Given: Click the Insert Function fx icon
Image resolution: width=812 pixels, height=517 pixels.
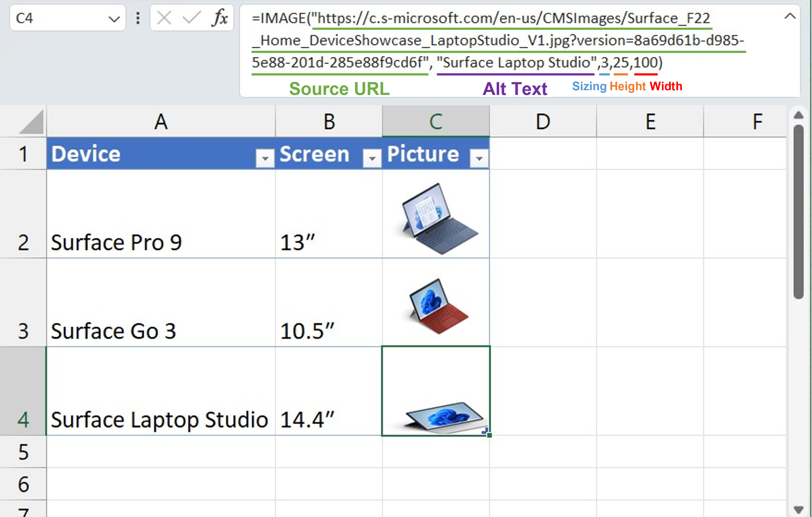Looking at the screenshot, I should point(220,18).
